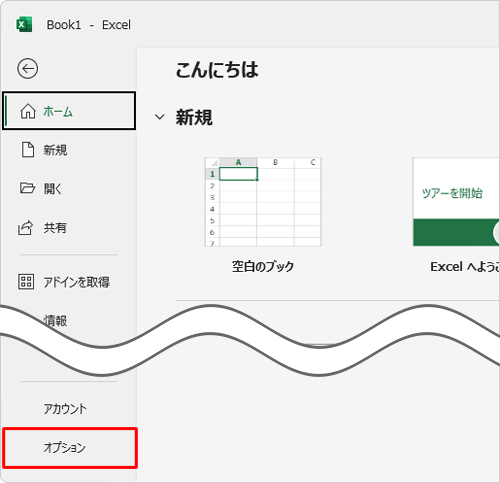Open the 開く label in the sidebar
This screenshot has width=500, height=483.
pos(53,189)
